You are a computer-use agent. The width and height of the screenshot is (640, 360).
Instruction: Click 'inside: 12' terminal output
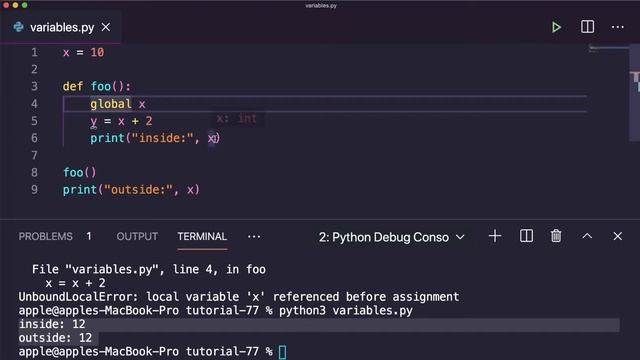(52, 324)
